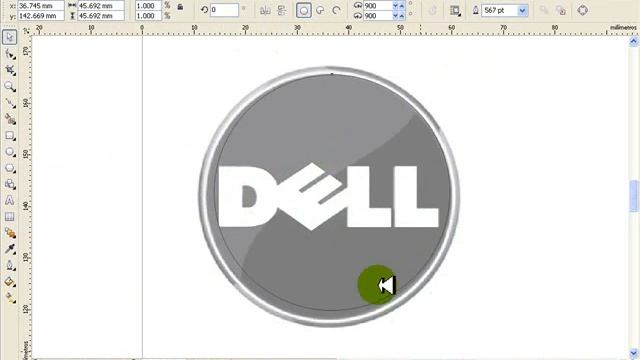Click the vertical scrollbar up arrow
The height and width of the screenshot is (360, 640).
tap(633, 41)
